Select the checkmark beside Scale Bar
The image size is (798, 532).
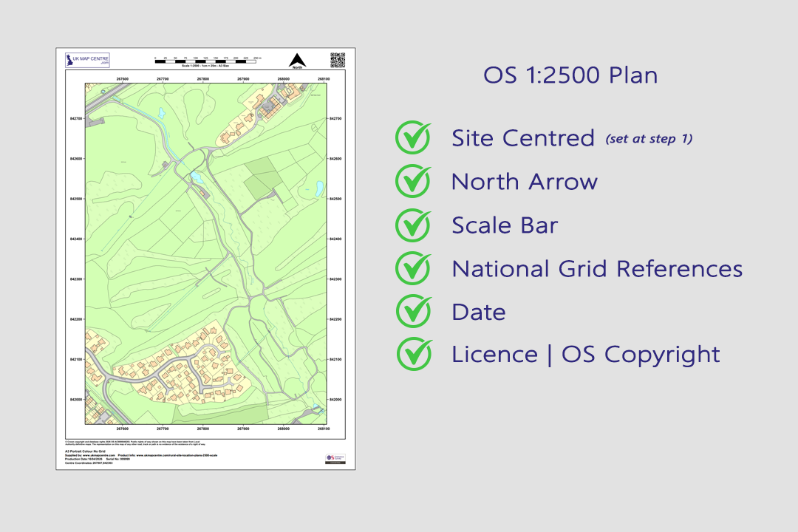pyautogui.click(x=414, y=225)
